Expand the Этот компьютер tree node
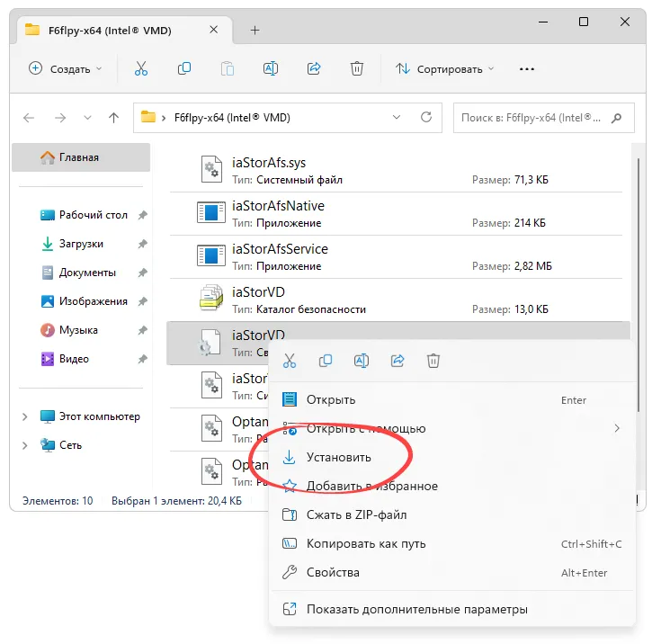 click(25, 417)
